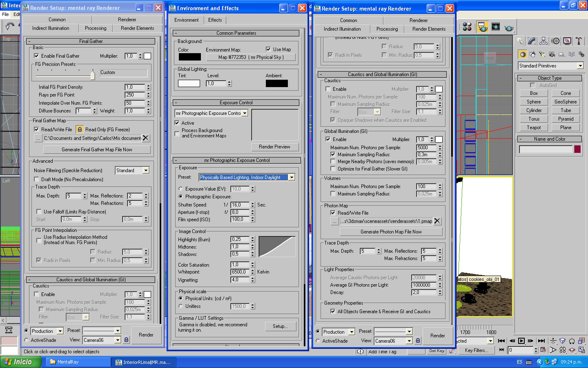
Task: Select the Helpers category icon
Action: pyautogui.click(x=562, y=54)
